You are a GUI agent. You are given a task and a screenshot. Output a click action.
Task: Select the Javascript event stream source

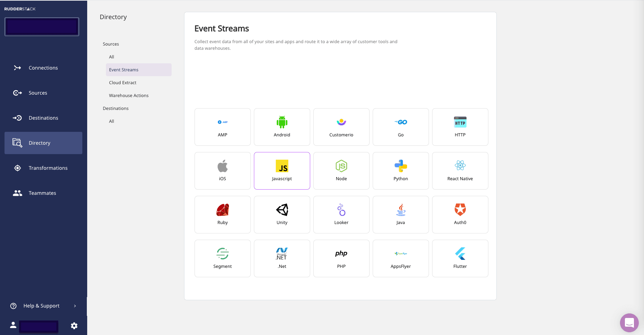click(282, 170)
